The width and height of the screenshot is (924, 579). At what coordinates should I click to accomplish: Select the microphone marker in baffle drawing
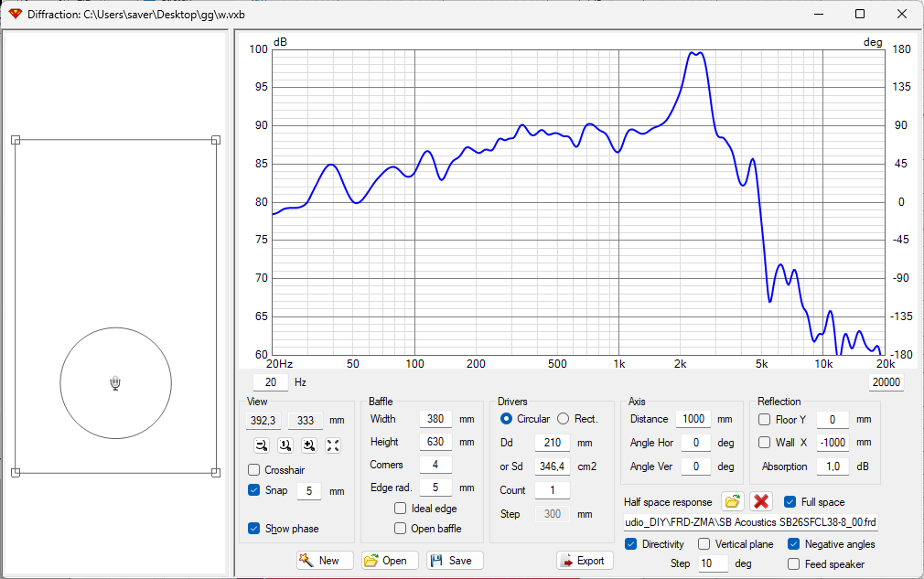tap(115, 383)
